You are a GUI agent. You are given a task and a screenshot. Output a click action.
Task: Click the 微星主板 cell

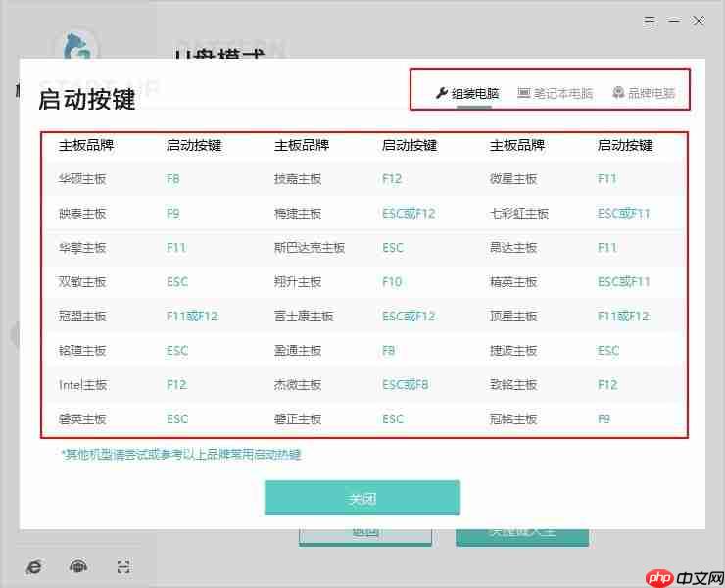tap(513, 179)
